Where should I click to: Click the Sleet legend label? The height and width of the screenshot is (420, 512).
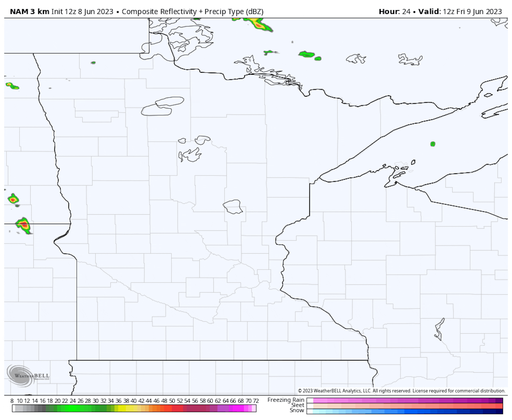click(297, 405)
